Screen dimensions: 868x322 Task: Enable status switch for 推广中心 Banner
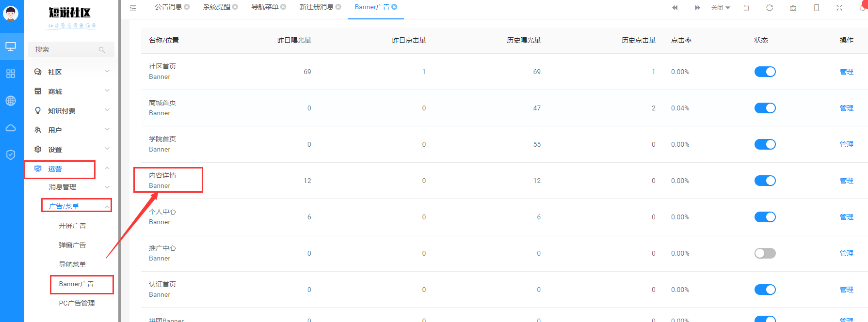coord(765,253)
